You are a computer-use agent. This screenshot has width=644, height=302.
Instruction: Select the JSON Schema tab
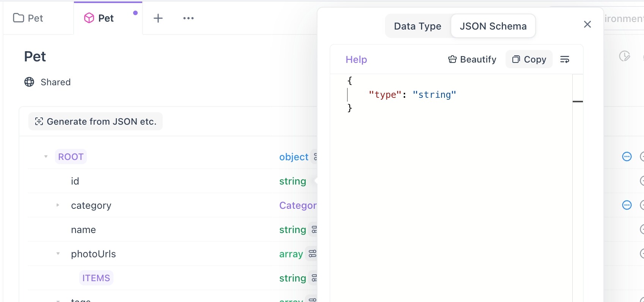(x=493, y=26)
